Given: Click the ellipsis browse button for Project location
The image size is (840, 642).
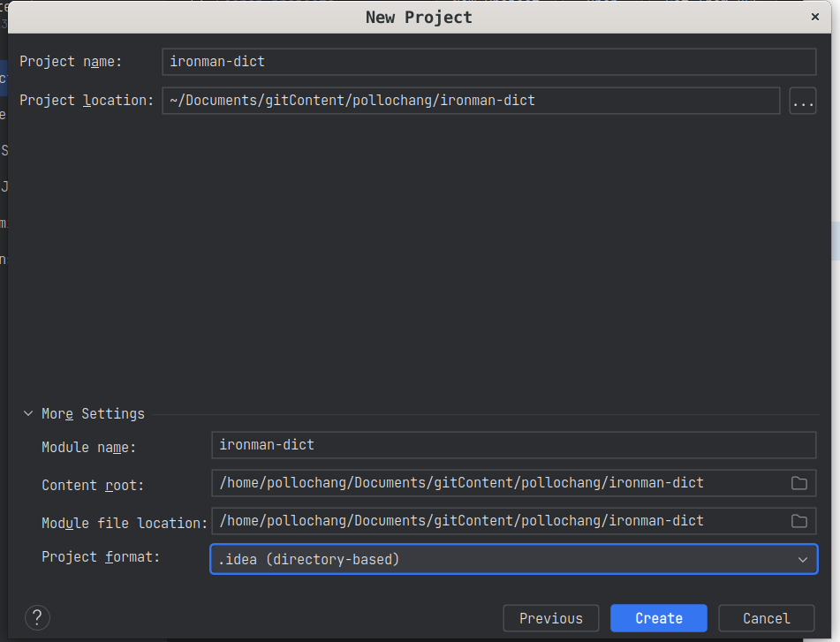Looking at the screenshot, I should tap(802, 102).
